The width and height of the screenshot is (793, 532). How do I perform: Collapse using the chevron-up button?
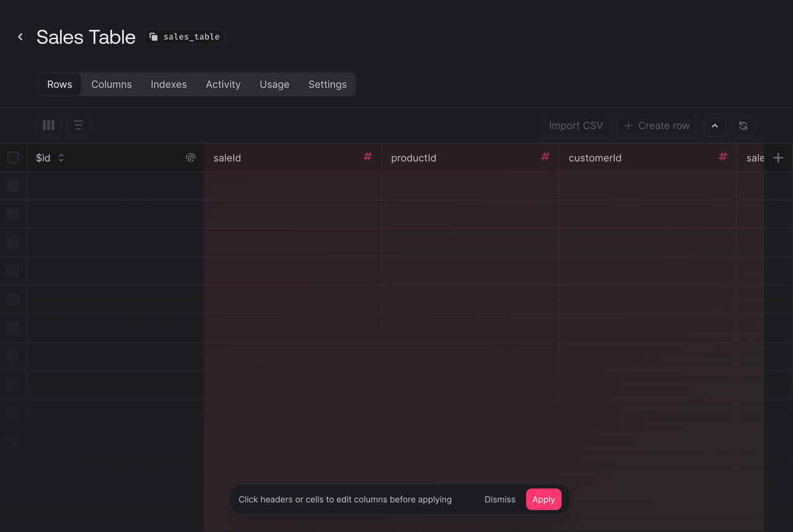pyautogui.click(x=714, y=126)
